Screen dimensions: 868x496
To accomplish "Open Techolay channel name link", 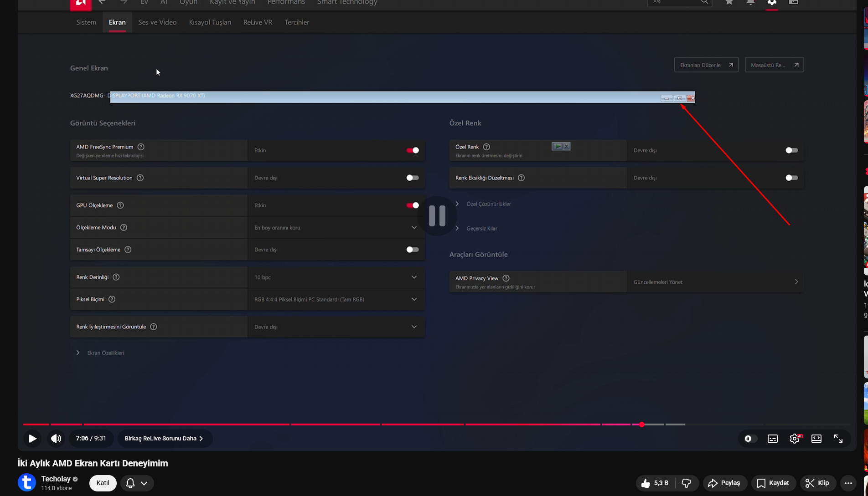I will point(56,479).
